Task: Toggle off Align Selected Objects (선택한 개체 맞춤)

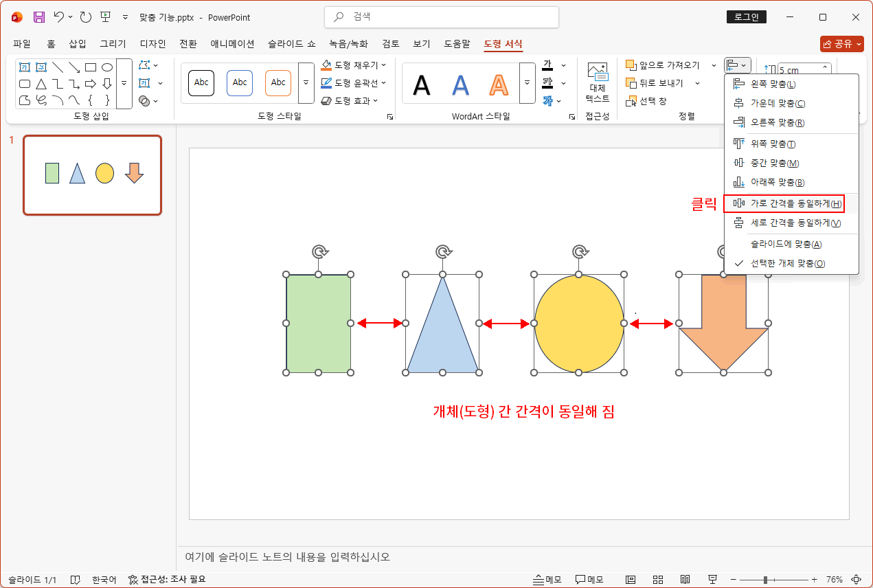Action: click(790, 262)
